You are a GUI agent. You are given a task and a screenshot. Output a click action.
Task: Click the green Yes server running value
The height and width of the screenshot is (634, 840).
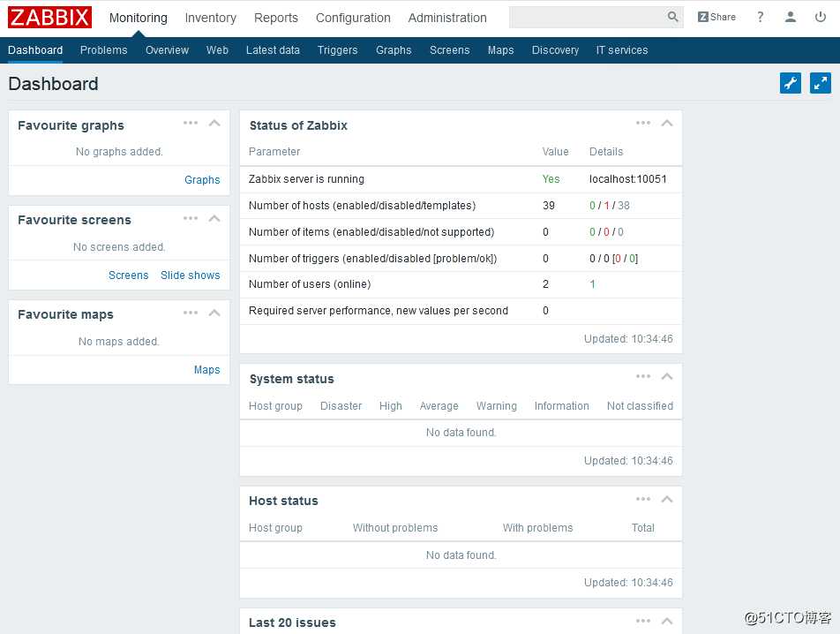551,179
